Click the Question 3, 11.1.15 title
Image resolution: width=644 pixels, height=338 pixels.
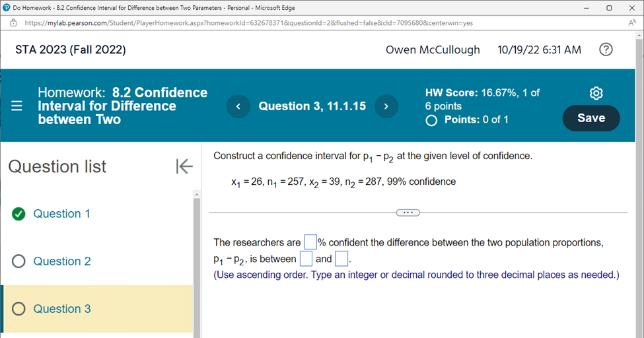[x=312, y=106]
